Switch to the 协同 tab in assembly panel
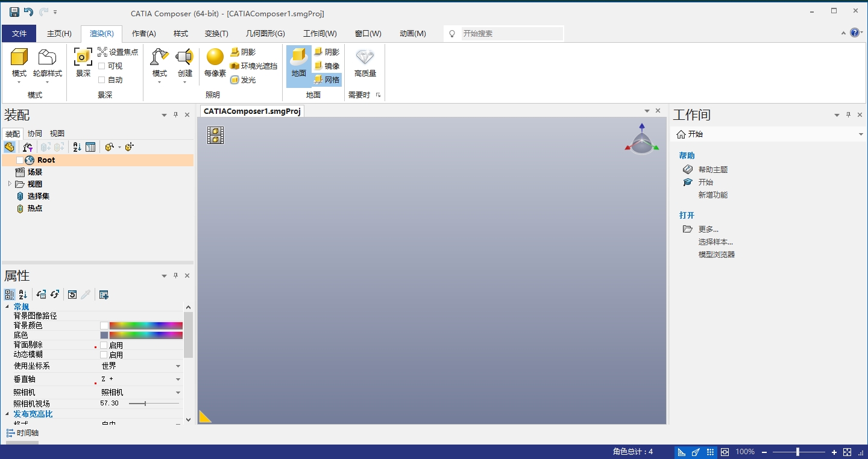Screen dimensions: 868x459 pos(34,133)
